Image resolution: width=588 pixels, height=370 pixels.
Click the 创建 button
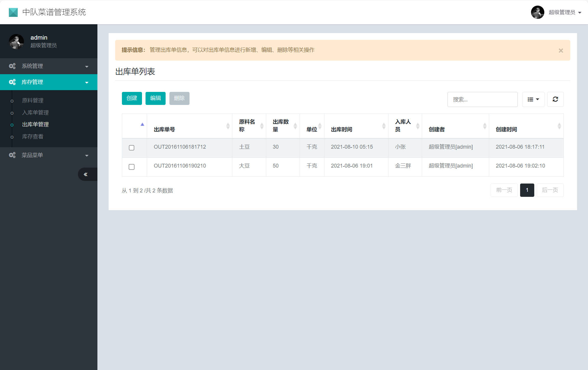coord(132,98)
